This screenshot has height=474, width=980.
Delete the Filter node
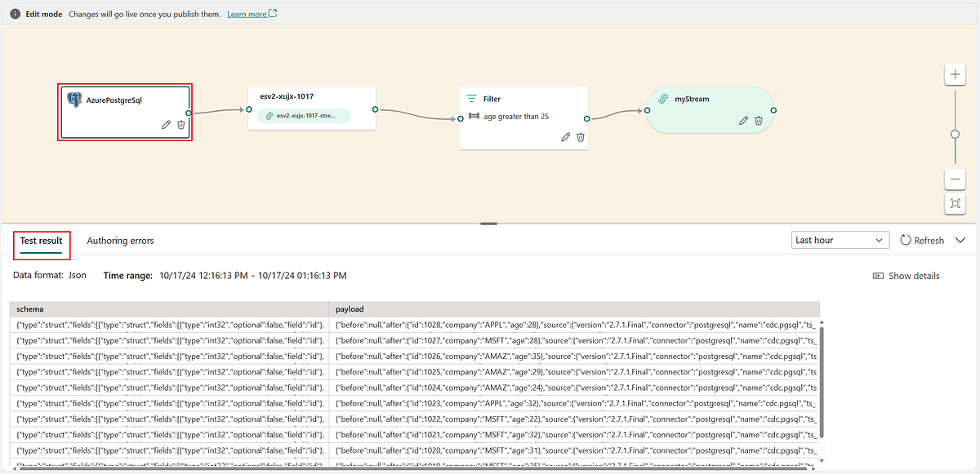[x=581, y=137]
